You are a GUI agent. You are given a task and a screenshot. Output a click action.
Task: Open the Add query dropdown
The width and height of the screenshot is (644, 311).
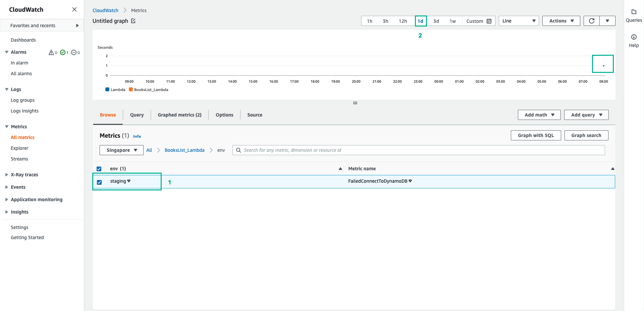coord(586,115)
